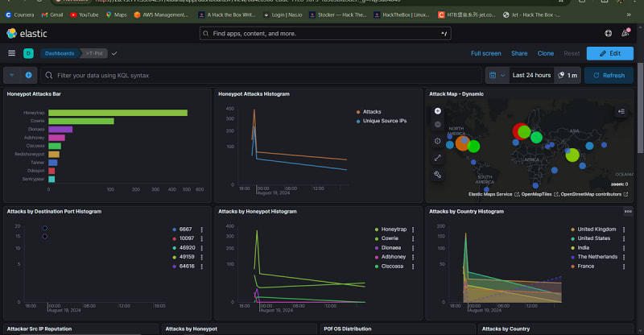Open the help menu lifebuoy icon
The height and width of the screenshot is (335, 644).
click(x=608, y=33)
